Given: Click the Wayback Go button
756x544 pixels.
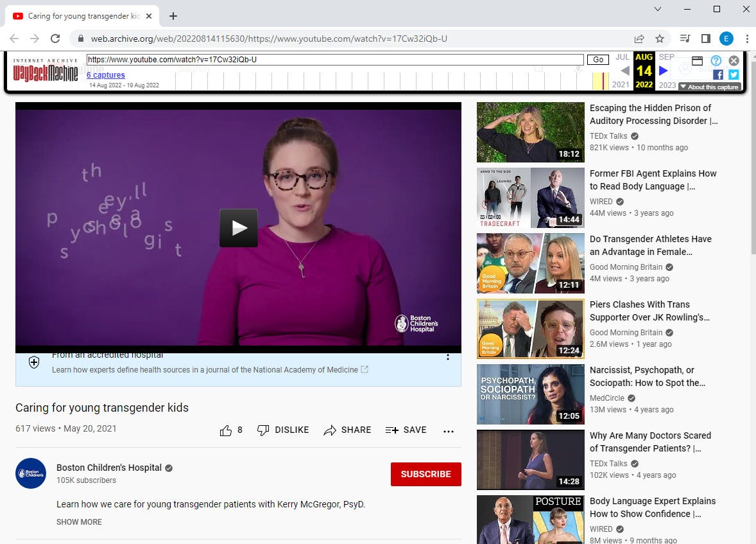Looking at the screenshot, I should coord(598,59).
